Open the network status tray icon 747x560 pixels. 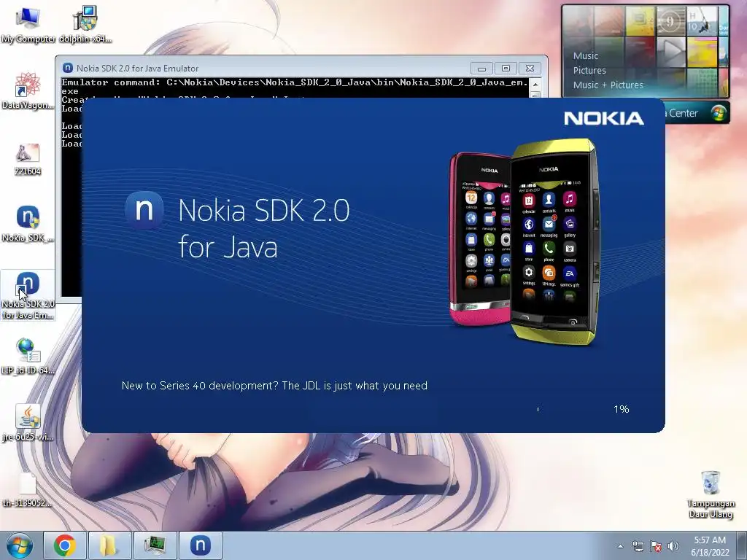638,546
